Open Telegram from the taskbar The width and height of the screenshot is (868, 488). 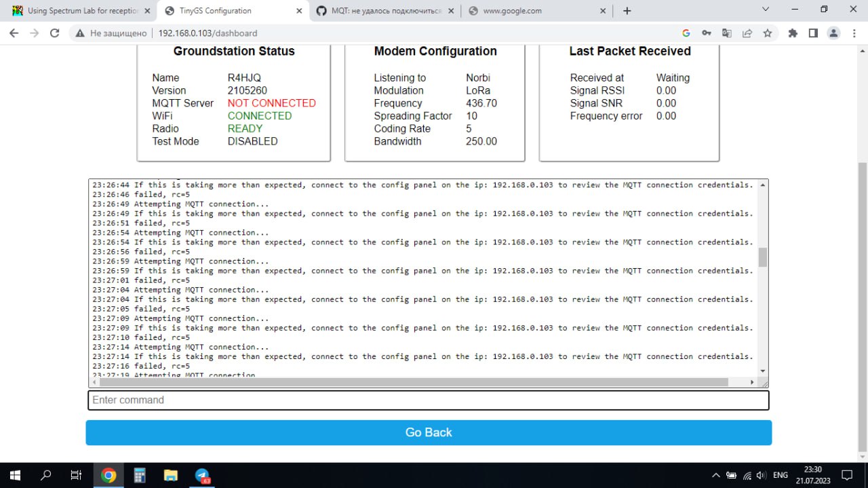click(202, 475)
